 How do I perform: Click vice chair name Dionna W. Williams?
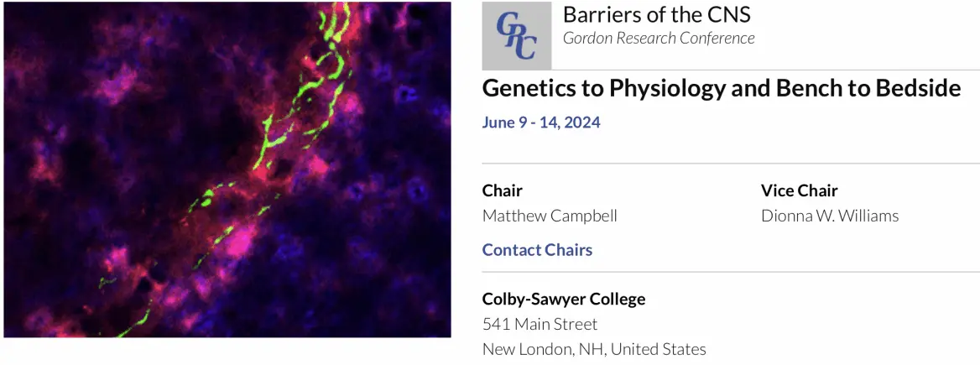[x=829, y=216]
